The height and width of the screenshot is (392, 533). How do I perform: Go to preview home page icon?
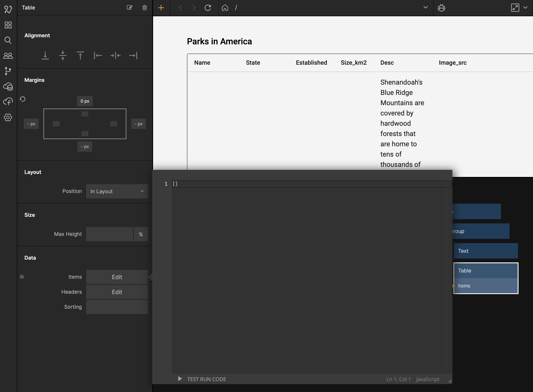[x=225, y=8]
